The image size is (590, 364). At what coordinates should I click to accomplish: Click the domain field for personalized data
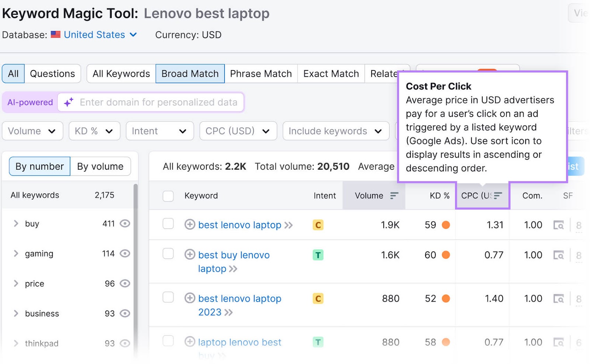[x=155, y=102]
